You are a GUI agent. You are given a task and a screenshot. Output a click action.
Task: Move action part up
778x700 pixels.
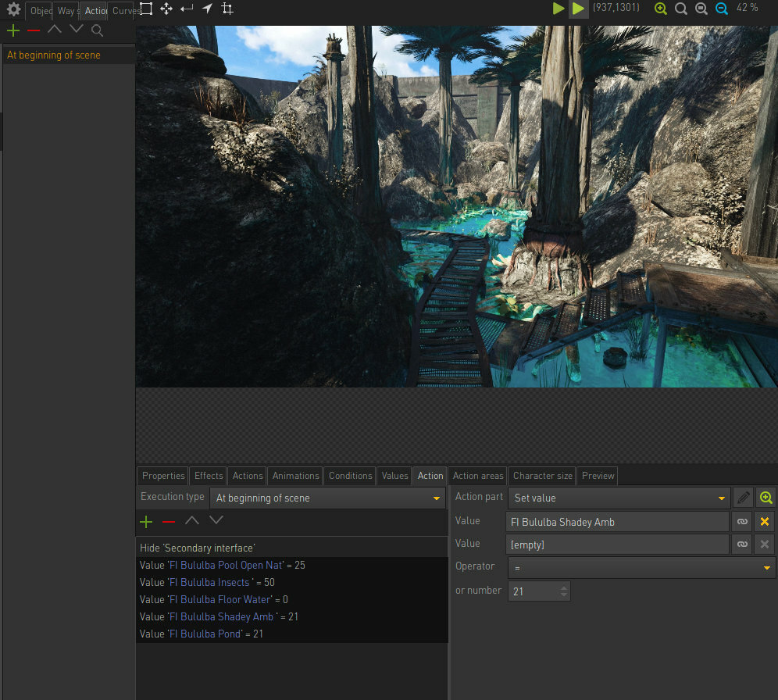(x=192, y=521)
